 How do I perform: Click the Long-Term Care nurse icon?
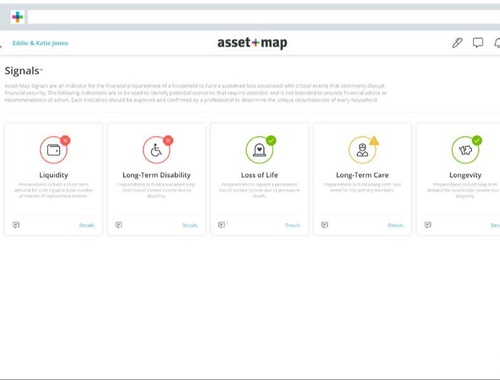[x=362, y=150]
